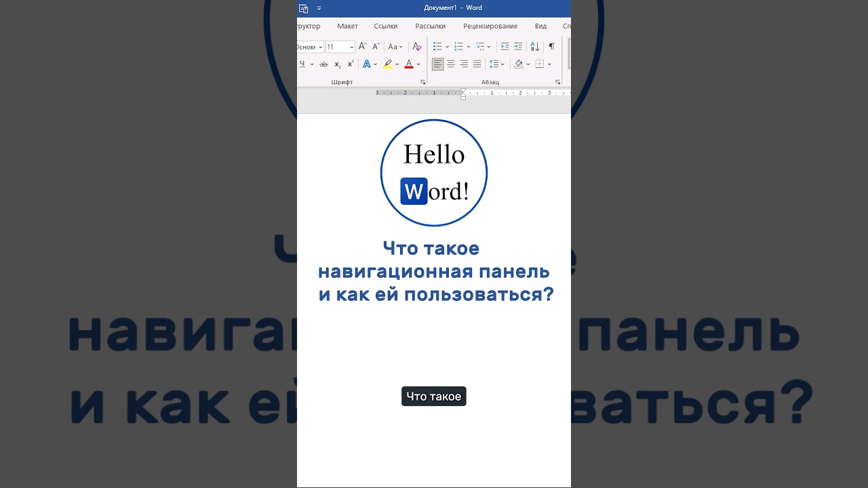Click the quick access toolbar document icon
868x488 pixels.
(x=303, y=8)
